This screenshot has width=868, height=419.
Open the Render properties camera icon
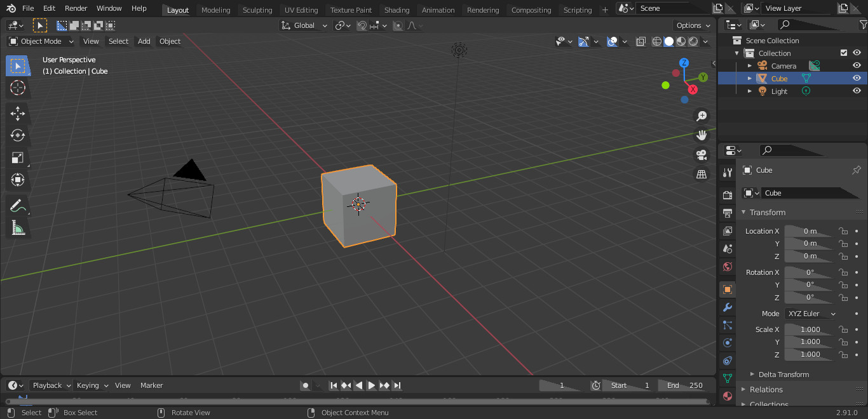tap(727, 194)
